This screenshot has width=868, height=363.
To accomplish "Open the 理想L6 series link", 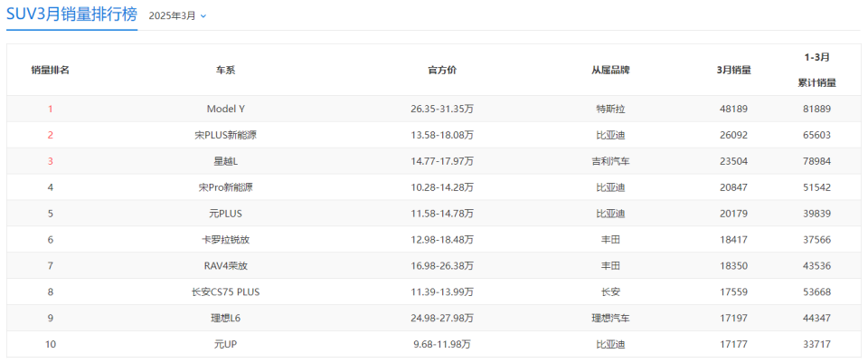I will point(225,319).
